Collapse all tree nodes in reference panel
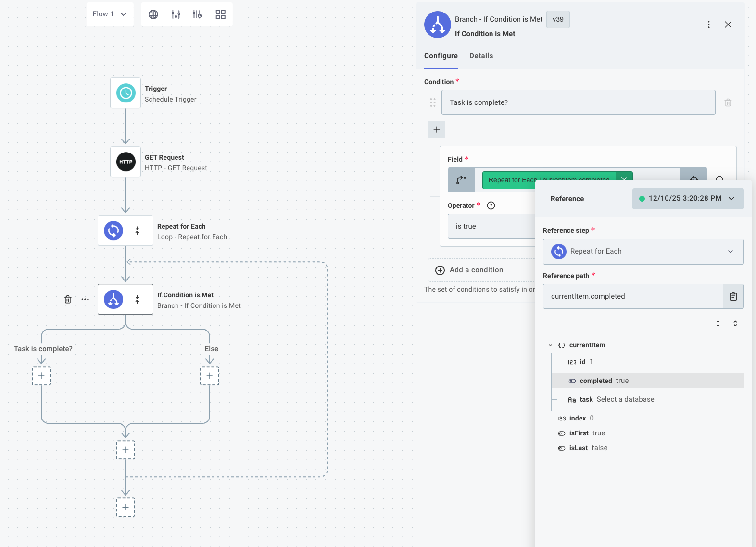This screenshot has height=547, width=756. (718, 324)
